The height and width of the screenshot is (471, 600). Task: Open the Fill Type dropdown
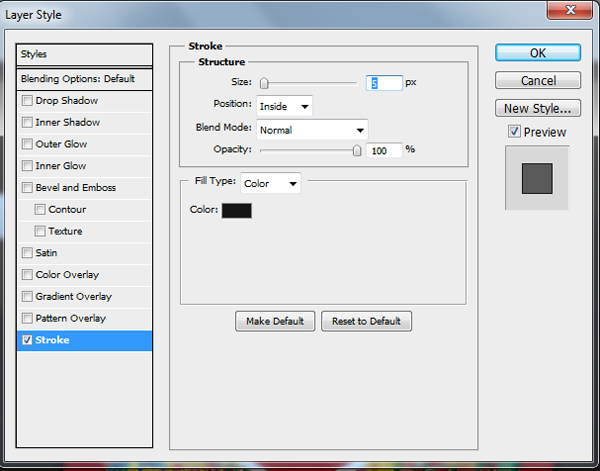click(270, 184)
